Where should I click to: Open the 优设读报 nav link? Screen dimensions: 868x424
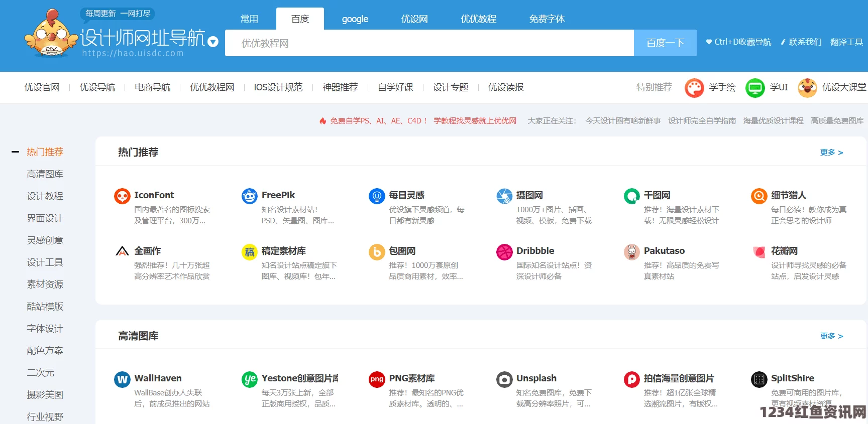point(506,87)
